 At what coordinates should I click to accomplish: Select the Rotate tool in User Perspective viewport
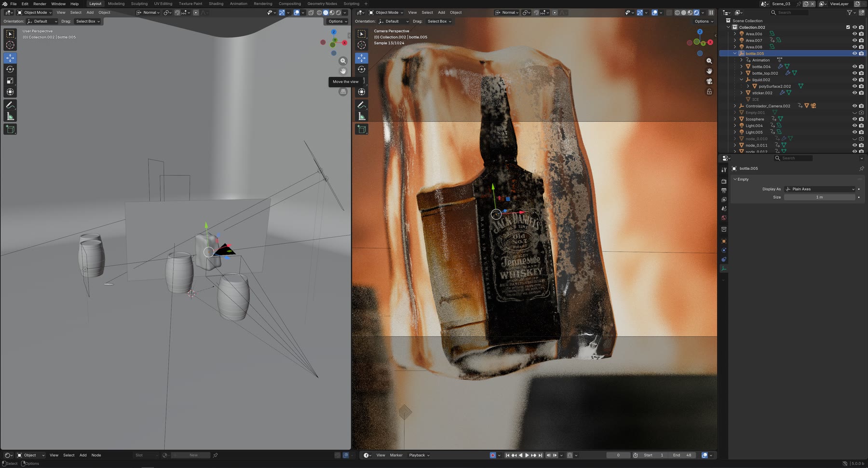pyautogui.click(x=10, y=69)
